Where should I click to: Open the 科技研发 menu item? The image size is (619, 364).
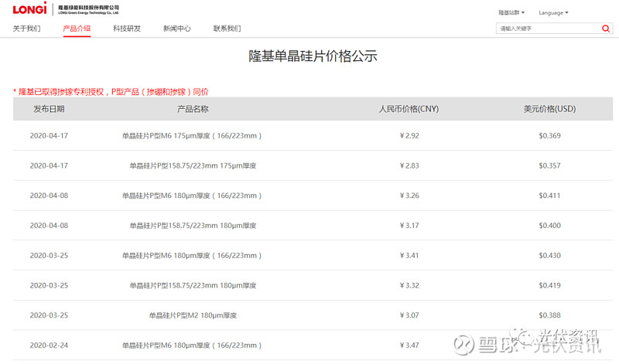(x=127, y=29)
